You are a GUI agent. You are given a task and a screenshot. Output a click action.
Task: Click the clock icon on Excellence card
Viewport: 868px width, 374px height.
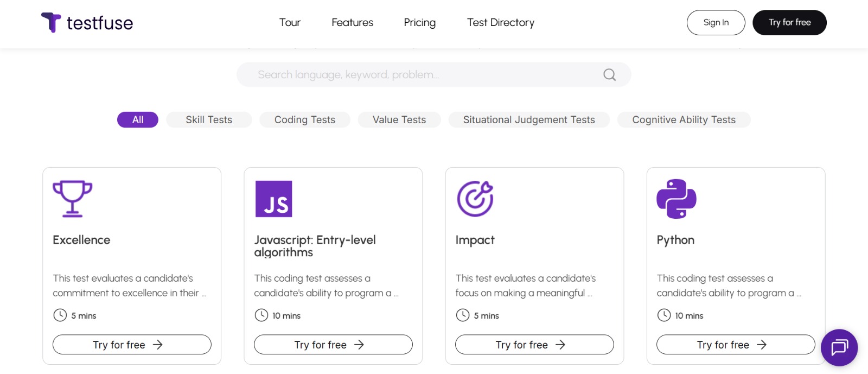tap(60, 315)
